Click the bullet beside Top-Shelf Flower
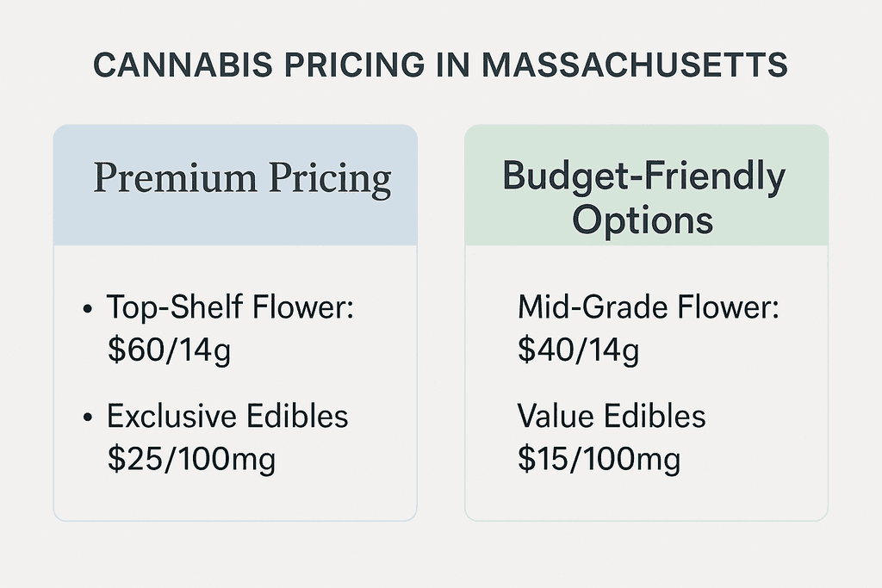The height and width of the screenshot is (588, 882). coord(89,310)
